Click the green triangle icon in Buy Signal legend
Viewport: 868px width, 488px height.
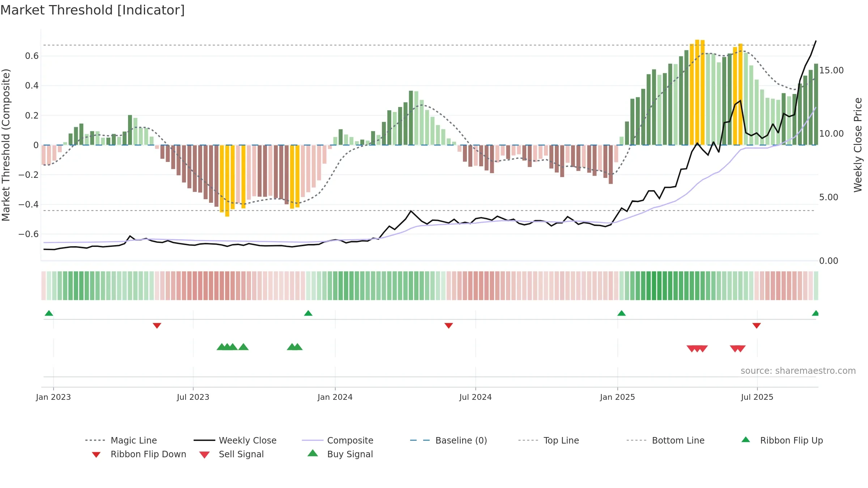point(313,453)
